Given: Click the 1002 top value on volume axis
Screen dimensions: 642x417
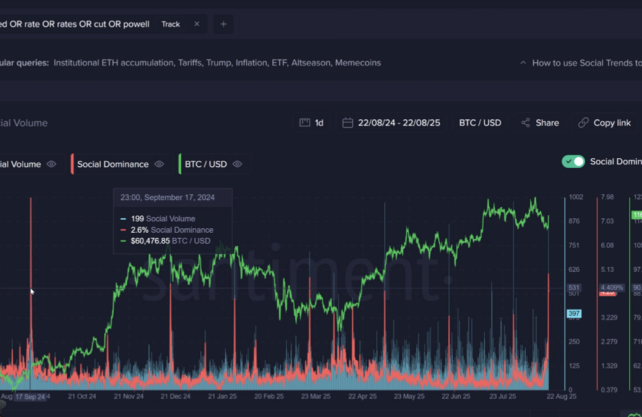Looking at the screenshot, I should pos(576,197).
